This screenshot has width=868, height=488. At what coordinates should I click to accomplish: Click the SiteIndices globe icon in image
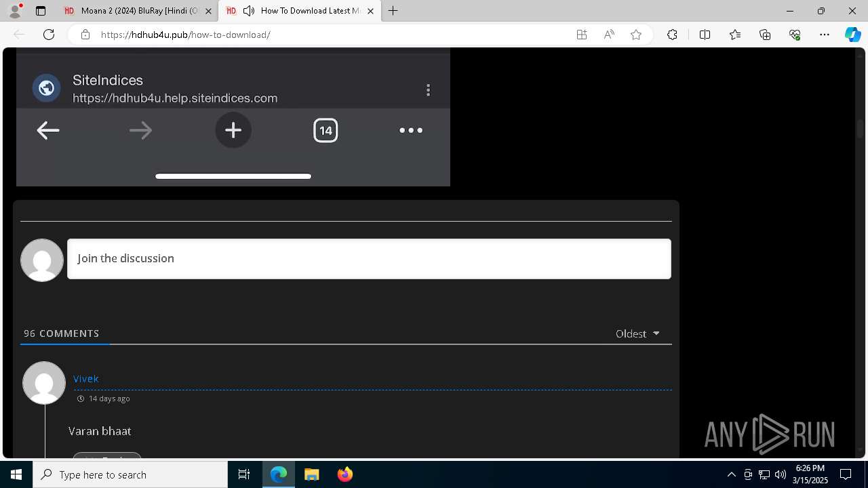pyautogui.click(x=47, y=88)
